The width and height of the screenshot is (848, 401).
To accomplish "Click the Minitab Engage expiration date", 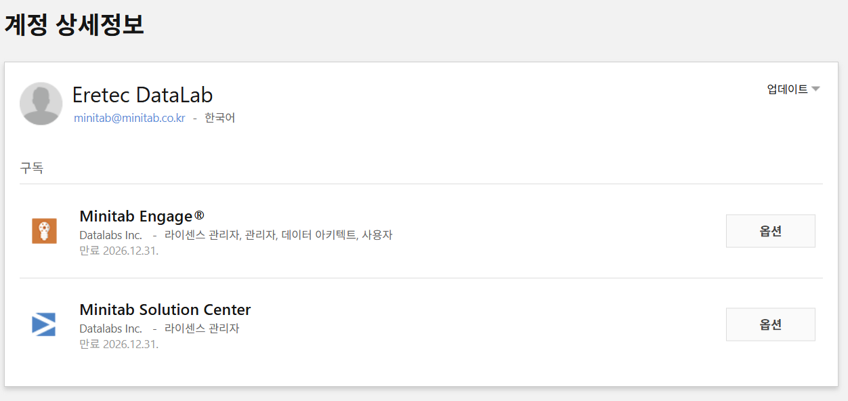I will [119, 251].
